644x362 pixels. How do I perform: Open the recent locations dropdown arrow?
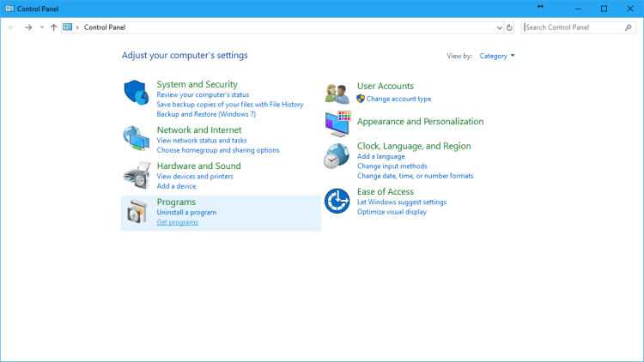click(42, 27)
